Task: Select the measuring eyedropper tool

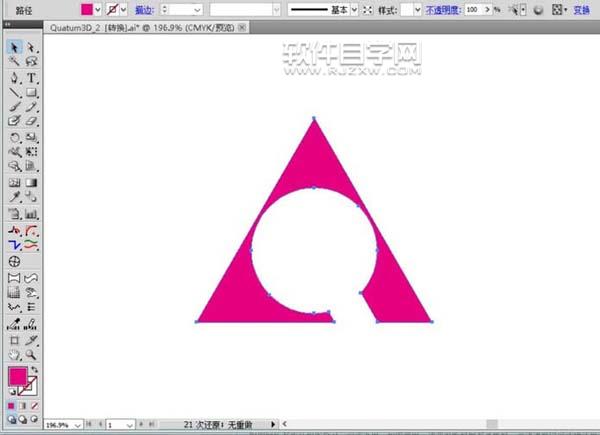Action: coord(14,324)
